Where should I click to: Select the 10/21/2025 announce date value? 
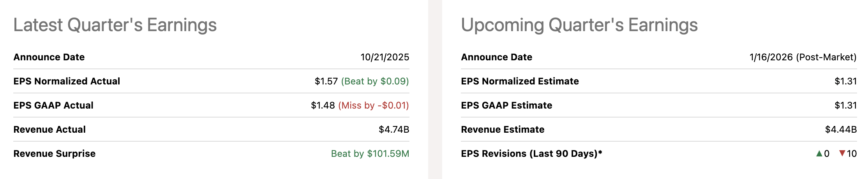point(385,57)
